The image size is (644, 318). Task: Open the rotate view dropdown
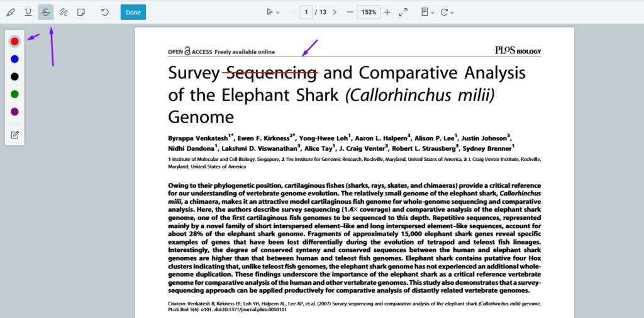point(447,12)
